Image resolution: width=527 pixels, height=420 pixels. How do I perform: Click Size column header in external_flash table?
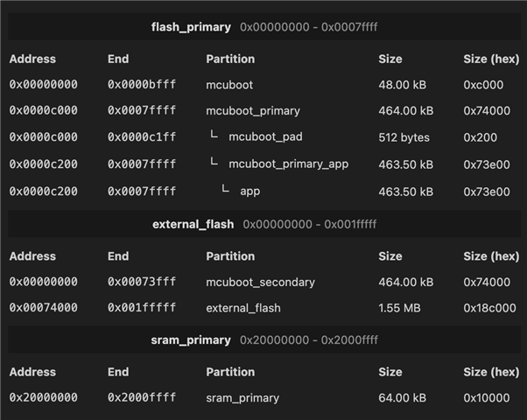pos(390,256)
